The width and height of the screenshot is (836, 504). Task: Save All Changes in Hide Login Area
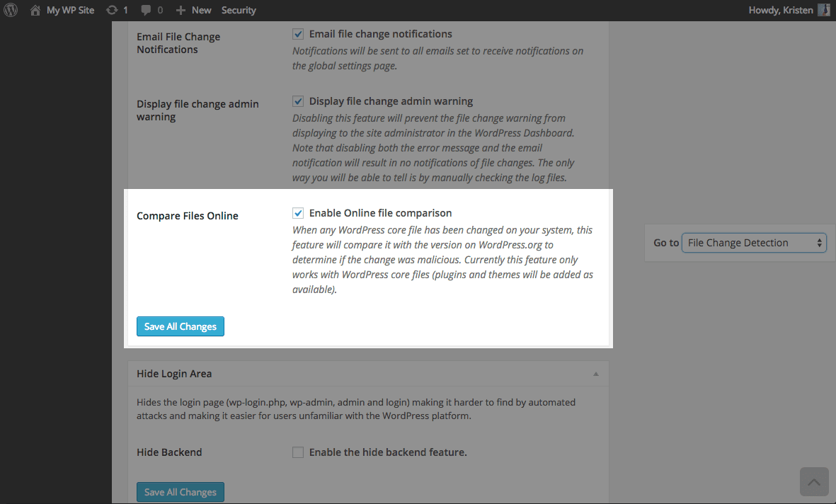click(181, 492)
